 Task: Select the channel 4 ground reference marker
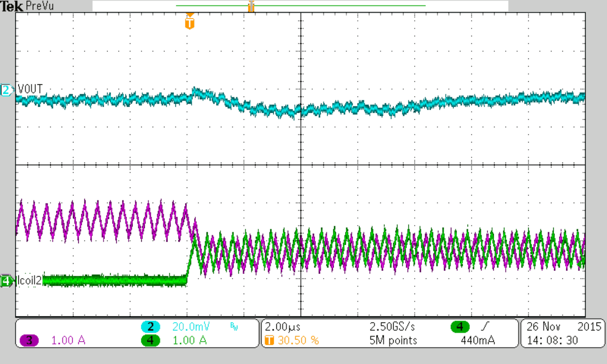pyautogui.click(x=7, y=281)
